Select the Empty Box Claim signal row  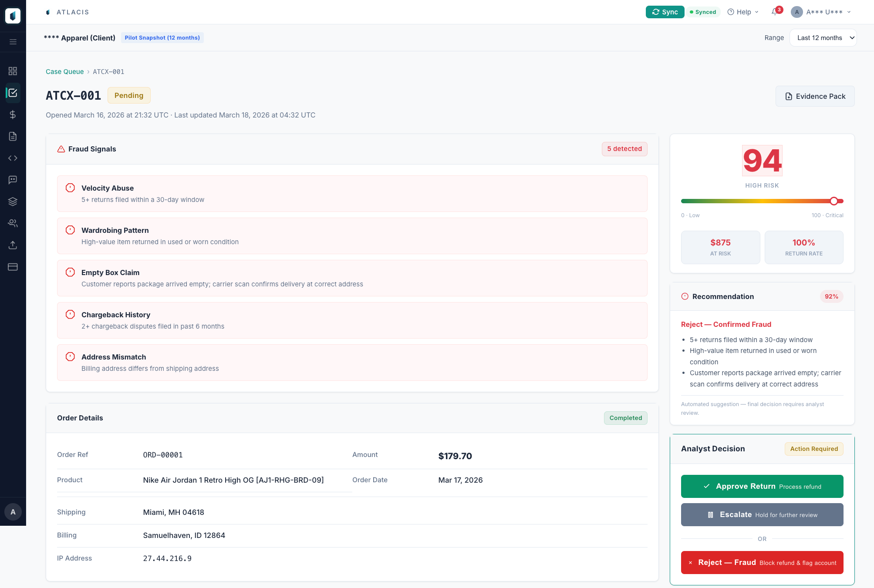[352, 278]
